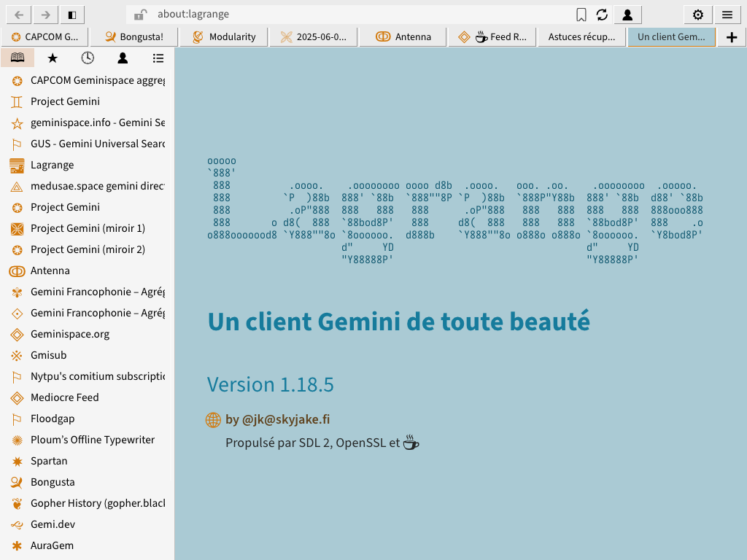
Task: Show page outline with list icon
Action: click(x=158, y=58)
